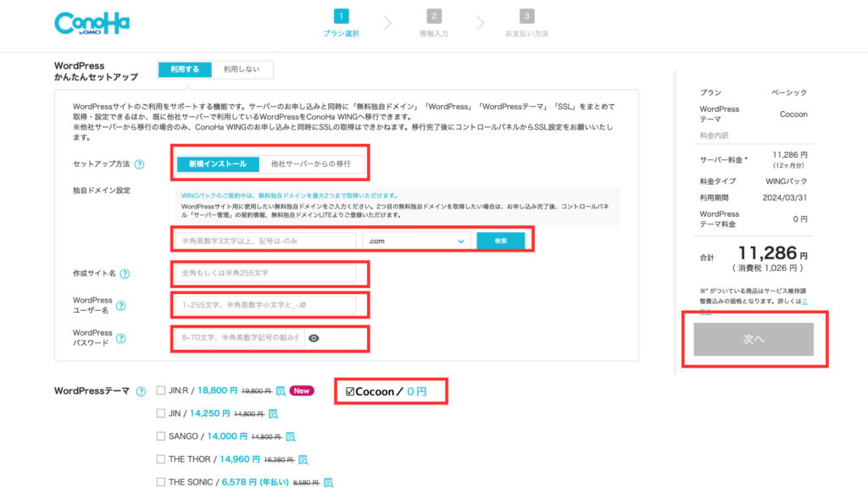
Task: Focus the WordPress password input field
Action: point(239,337)
